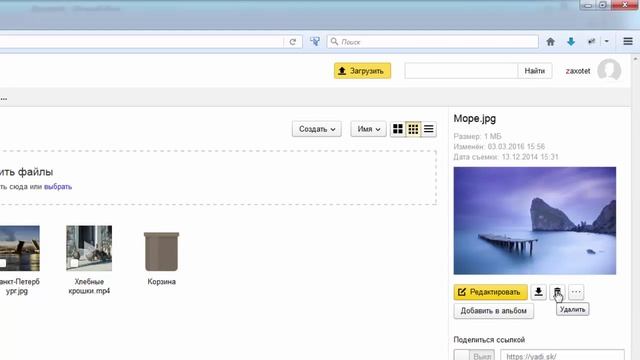Open the browser home page icon
The image size is (640, 360).
[x=550, y=41]
